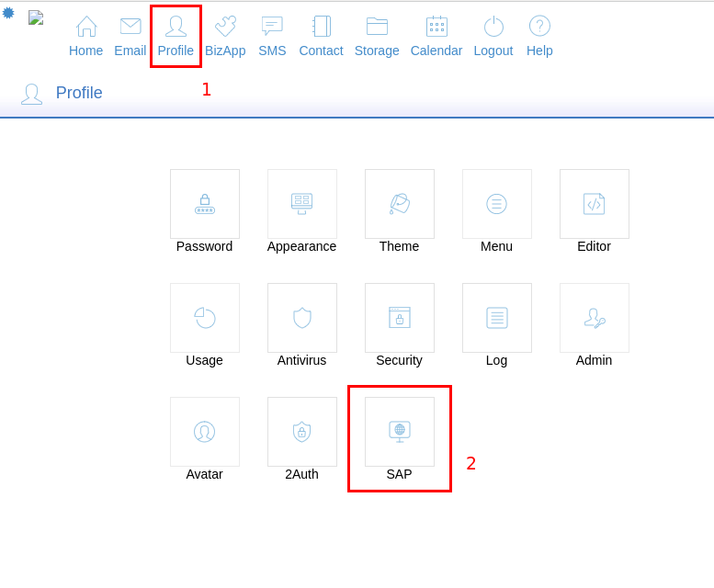Click the 2Auth label under its tile
714x588 pixels.
[302, 474]
